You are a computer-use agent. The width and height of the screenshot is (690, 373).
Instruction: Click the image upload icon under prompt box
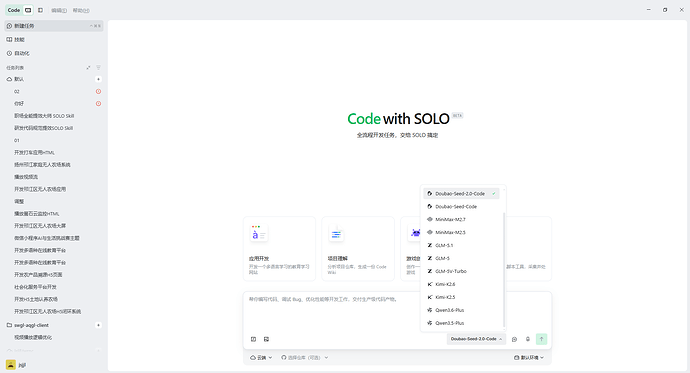266,339
